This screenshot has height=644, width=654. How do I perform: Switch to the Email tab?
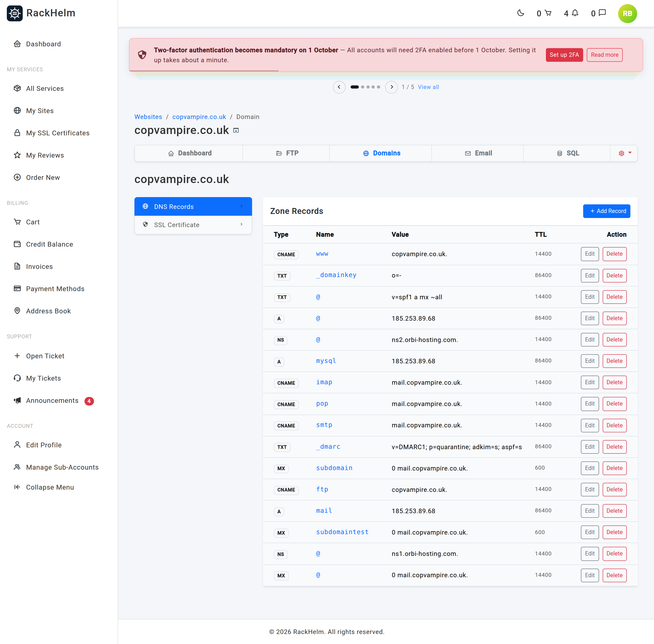tap(478, 153)
